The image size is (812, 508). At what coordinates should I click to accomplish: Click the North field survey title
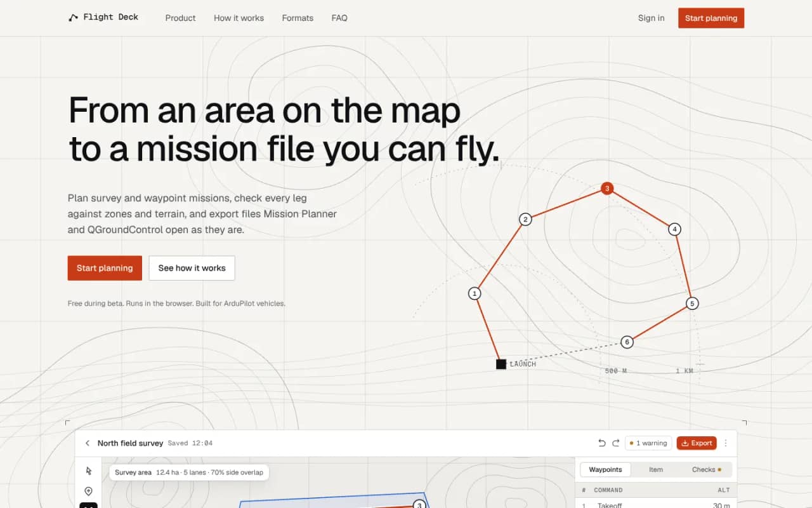tap(130, 443)
